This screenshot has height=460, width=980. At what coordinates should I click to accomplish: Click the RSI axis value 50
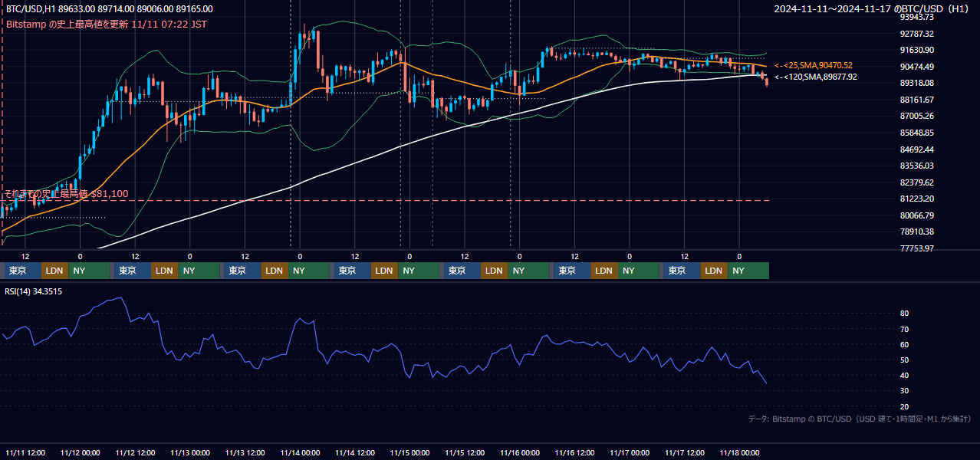pos(904,360)
